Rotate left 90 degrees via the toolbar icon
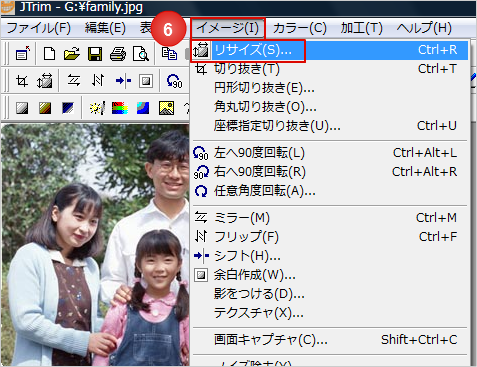 174,81
